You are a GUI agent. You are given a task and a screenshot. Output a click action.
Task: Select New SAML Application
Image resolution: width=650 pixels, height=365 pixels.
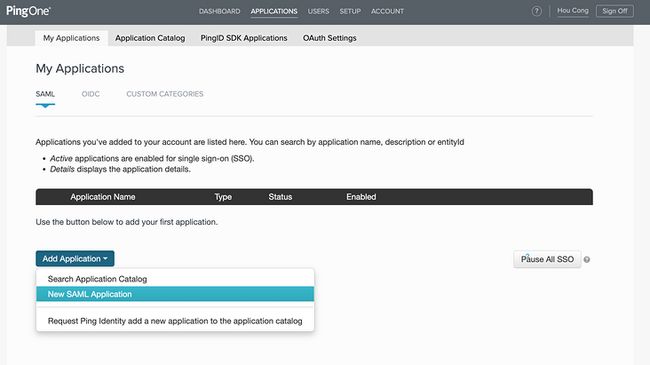[x=175, y=294]
